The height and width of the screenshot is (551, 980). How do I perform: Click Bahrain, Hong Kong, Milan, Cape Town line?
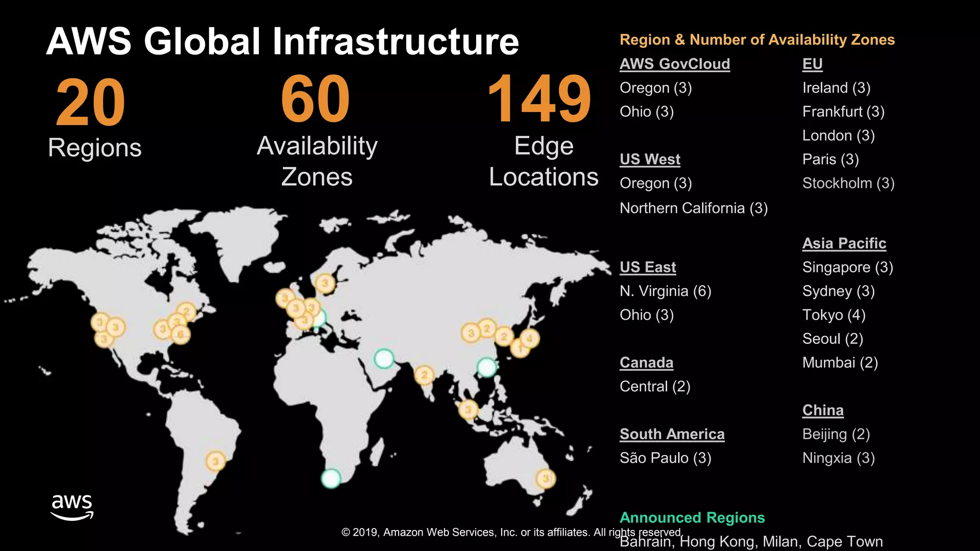point(751,542)
